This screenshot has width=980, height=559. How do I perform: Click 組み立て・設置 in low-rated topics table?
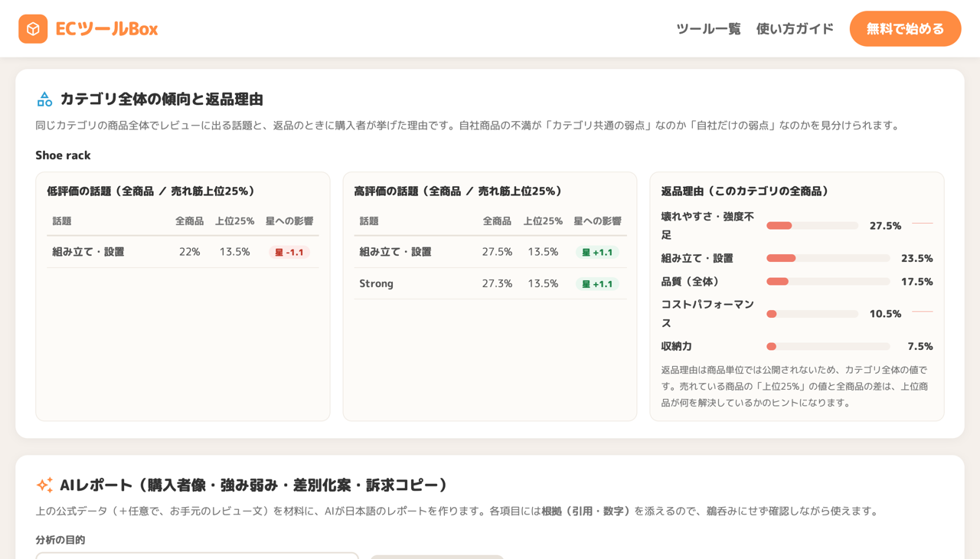88,252
